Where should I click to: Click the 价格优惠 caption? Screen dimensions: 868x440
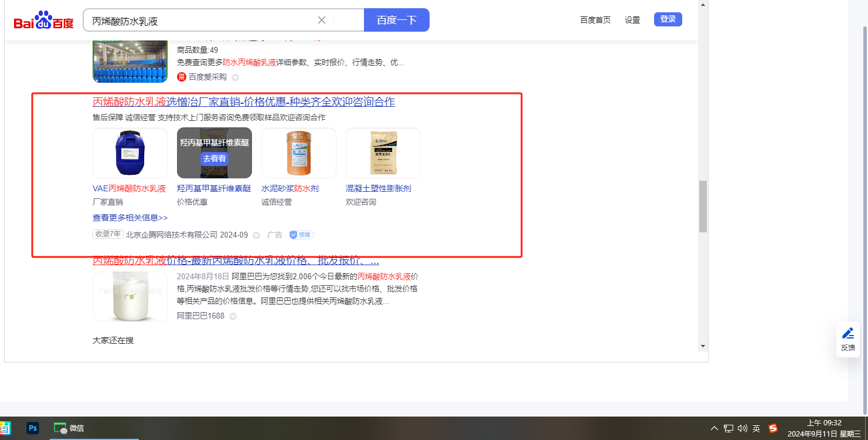192,202
